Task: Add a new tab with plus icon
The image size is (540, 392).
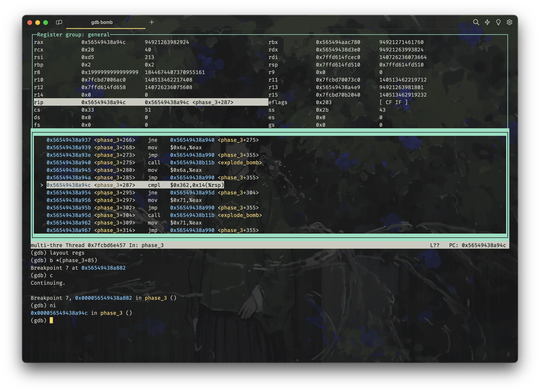Action: pyautogui.click(x=152, y=22)
